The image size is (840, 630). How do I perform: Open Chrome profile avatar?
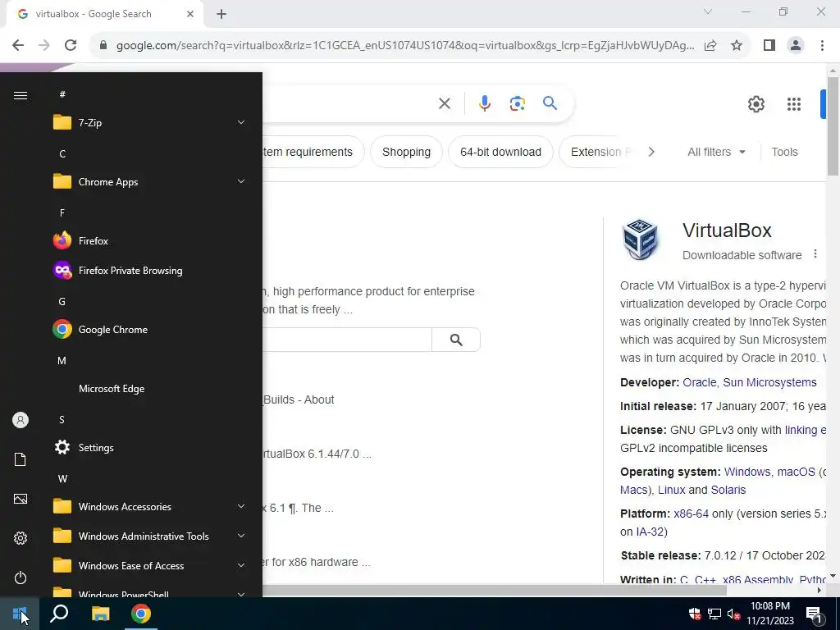pyautogui.click(x=796, y=45)
